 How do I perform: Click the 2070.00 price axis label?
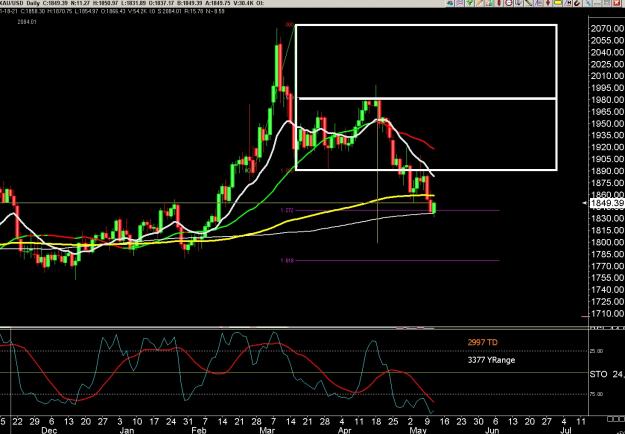click(608, 29)
